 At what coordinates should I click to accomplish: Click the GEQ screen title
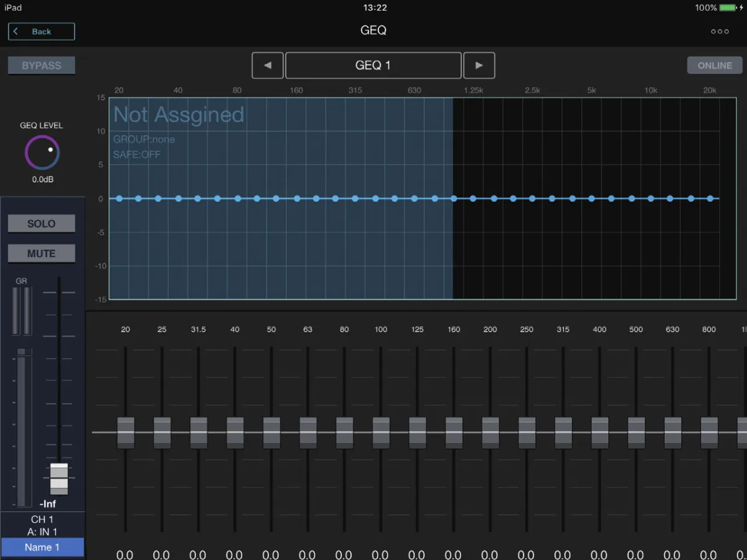(x=374, y=30)
